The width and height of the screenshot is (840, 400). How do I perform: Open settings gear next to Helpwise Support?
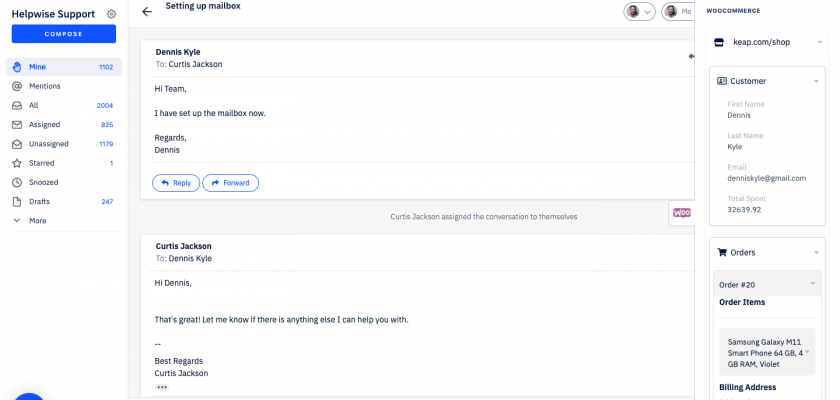tap(111, 14)
